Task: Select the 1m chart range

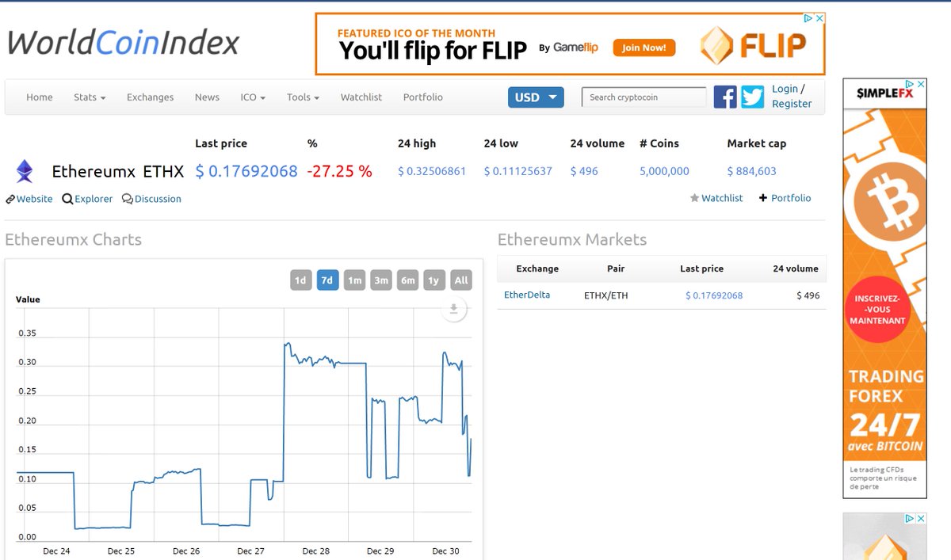Action: tap(354, 280)
